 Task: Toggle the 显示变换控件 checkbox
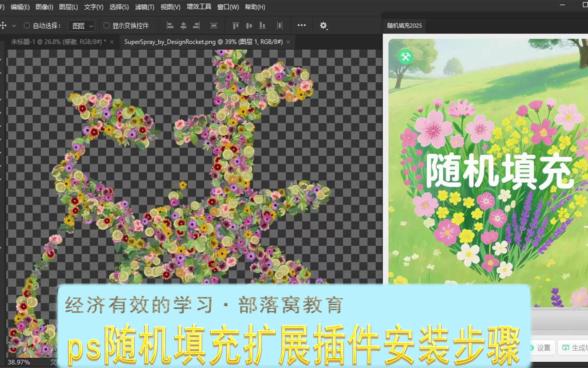tap(107, 26)
